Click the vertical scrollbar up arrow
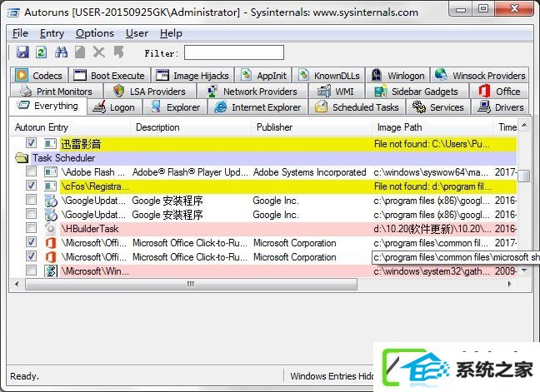540x392 pixels. [524, 125]
